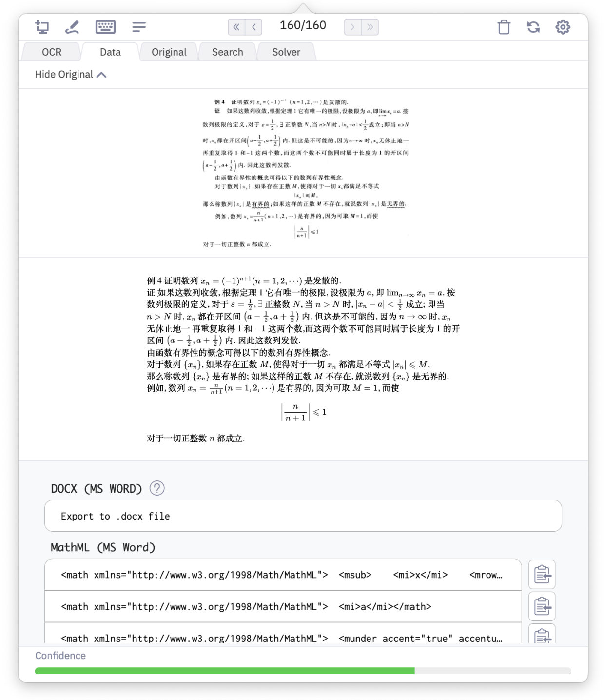604x700 pixels.
Task: Delete the current snip with trash icon
Action: click(504, 27)
